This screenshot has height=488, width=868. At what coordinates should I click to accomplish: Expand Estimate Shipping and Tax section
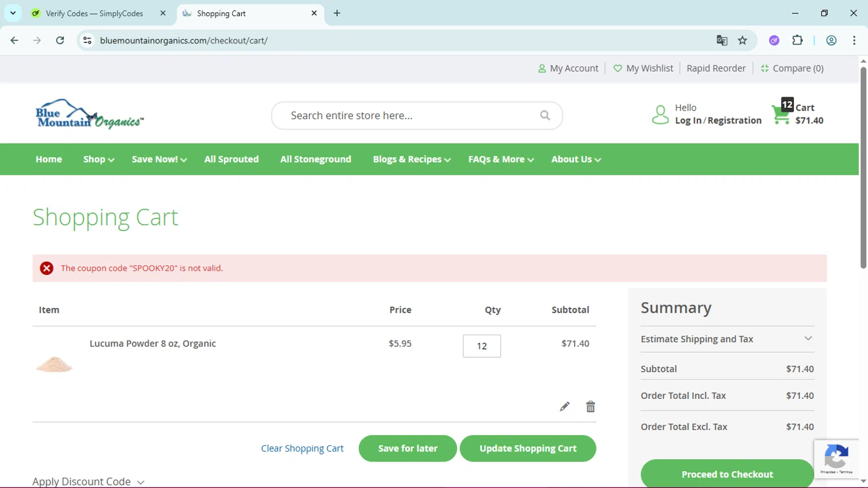click(x=727, y=339)
